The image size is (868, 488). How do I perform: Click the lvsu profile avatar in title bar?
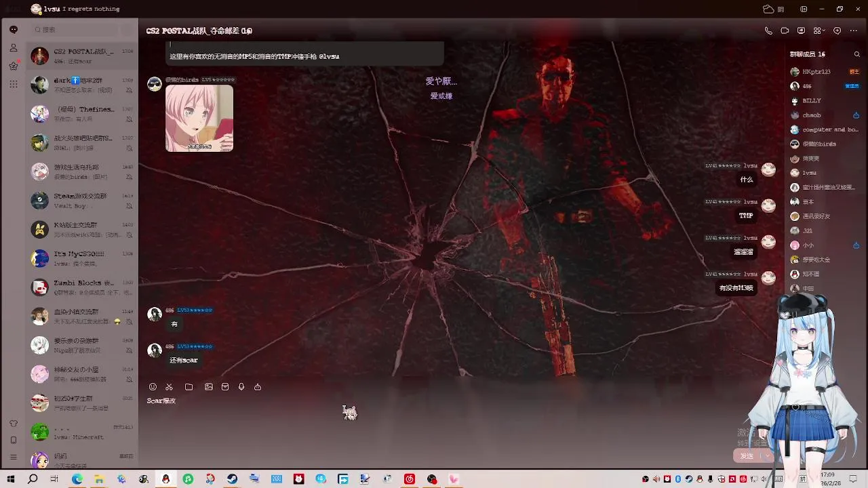[x=36, y=9]
